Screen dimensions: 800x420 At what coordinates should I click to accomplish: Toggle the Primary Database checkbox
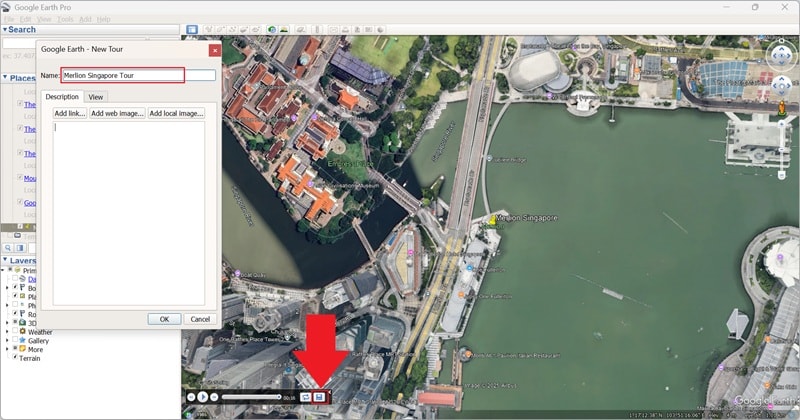[10, 269]
